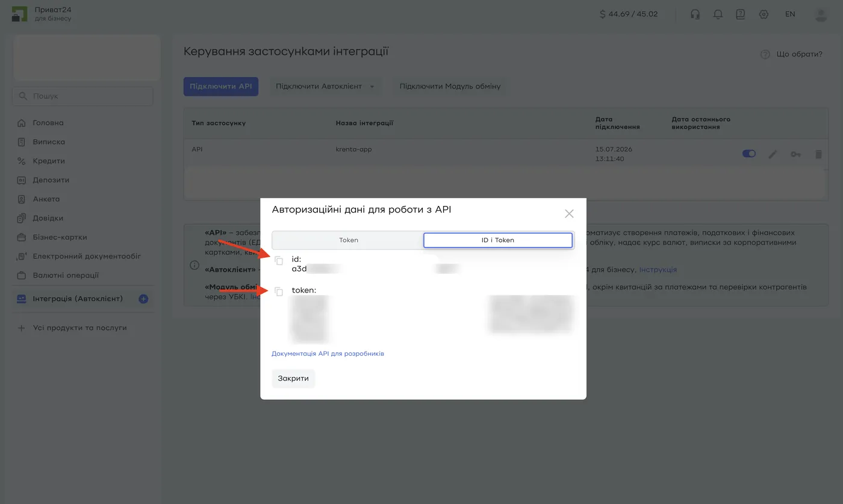
Task: Click the krenta-app integration name
Action: click(353, 149)
